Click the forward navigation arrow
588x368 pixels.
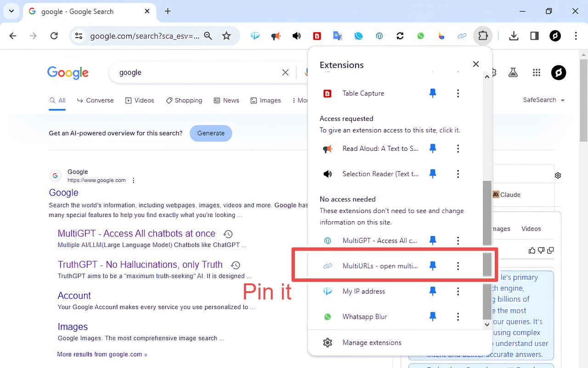pyautogui.click(x=33, y=36)
